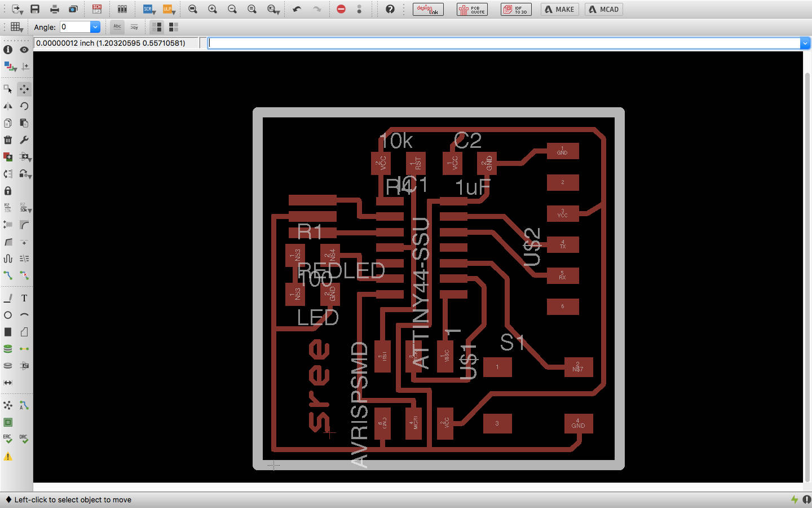Select the Name tool (R2/10k)
The height and width of the screenshot is (508, 812).
coord(8,208)
